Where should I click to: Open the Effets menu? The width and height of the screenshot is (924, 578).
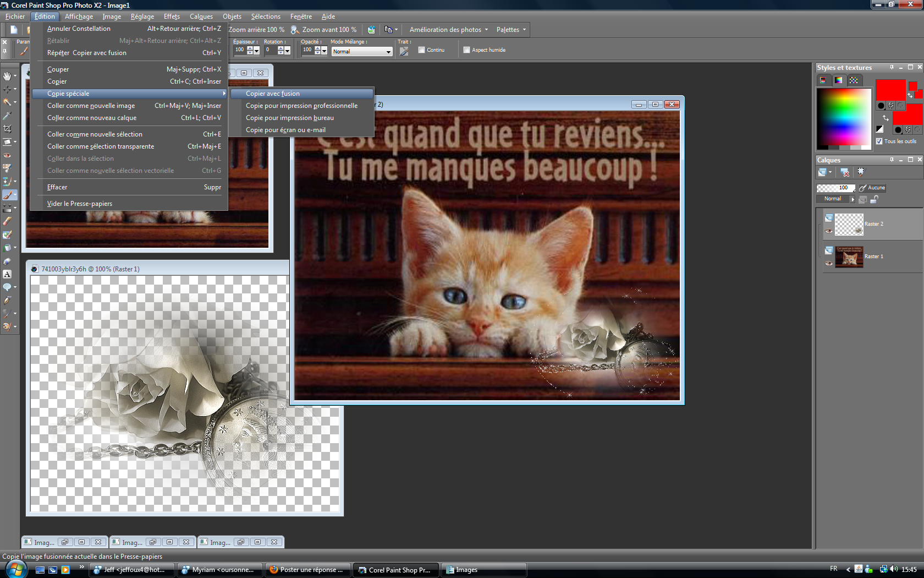pyautogui.click(x=172, y=17)
